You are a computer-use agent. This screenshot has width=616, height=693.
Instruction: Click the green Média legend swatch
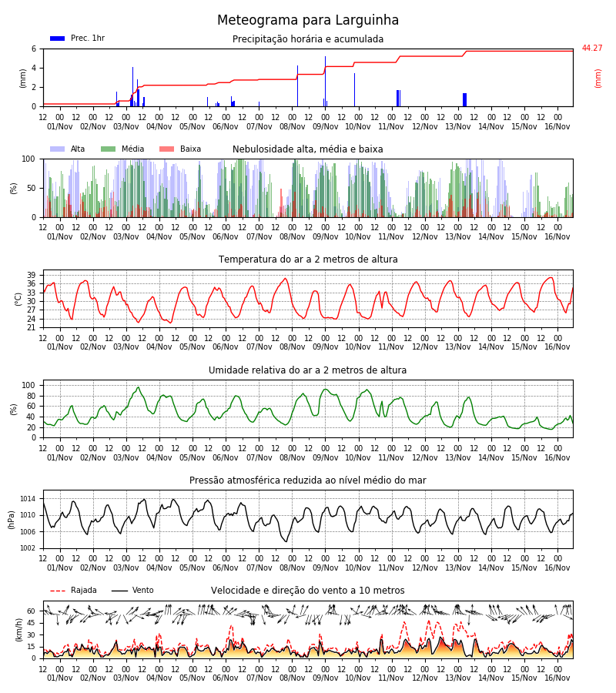click(x=109, y=149)
